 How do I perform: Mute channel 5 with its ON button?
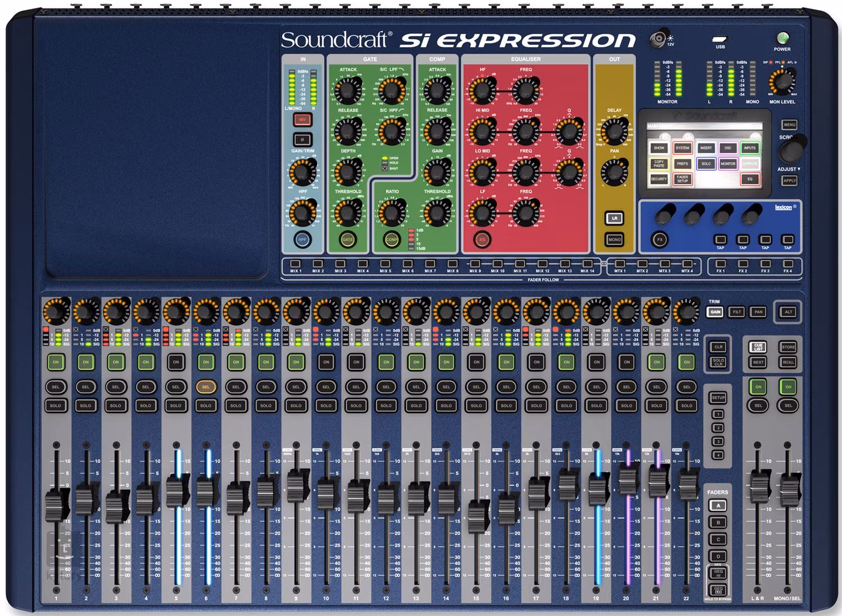[176, 362]
